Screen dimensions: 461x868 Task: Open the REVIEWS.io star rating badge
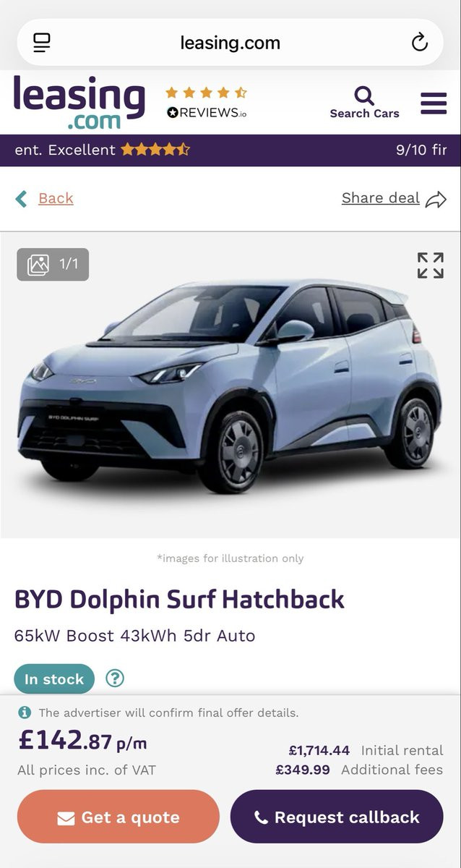(x=207, y=102)
